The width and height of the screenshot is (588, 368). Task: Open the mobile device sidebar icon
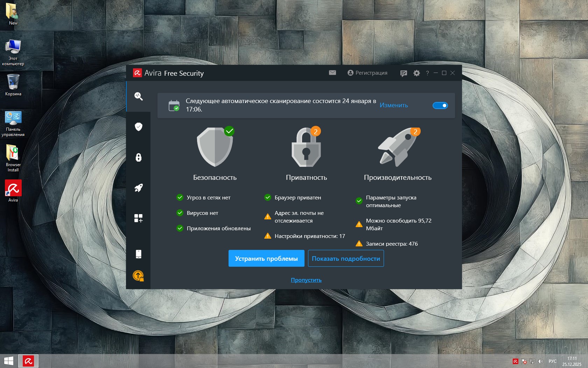(139, 254)
